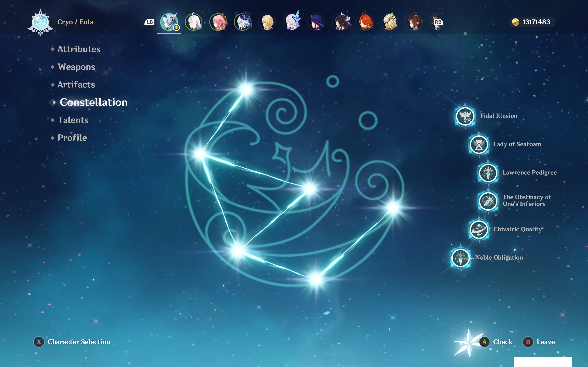588x367 pixels.
Task: Open the Attributes menu
Action: (x=79, y=49)
